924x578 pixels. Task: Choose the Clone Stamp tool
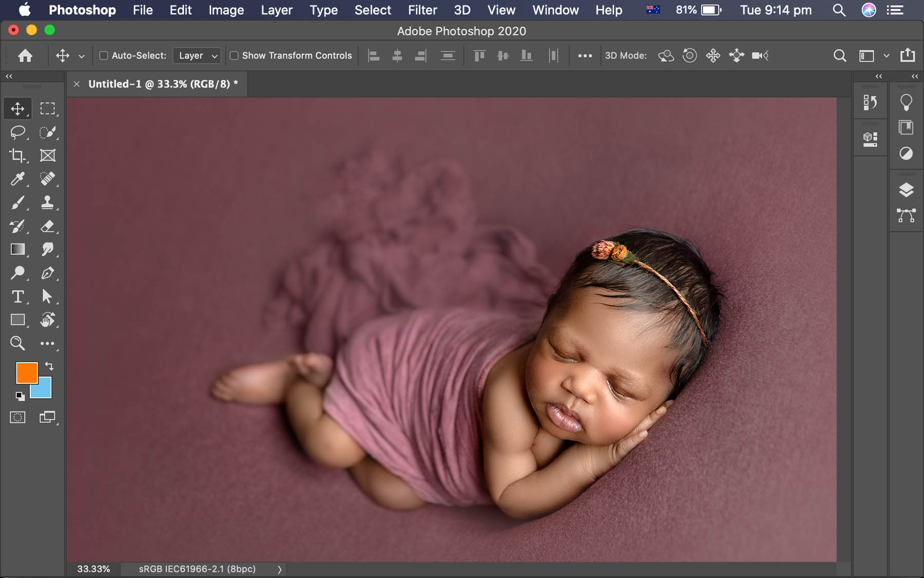click(x=48, y=202)
